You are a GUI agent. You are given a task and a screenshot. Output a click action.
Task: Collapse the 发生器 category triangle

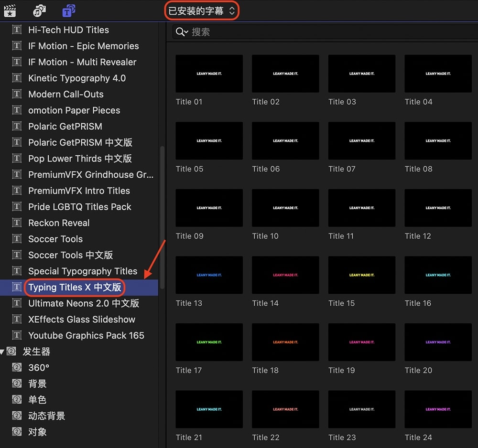pyautogui.click(x=3, y=352)
